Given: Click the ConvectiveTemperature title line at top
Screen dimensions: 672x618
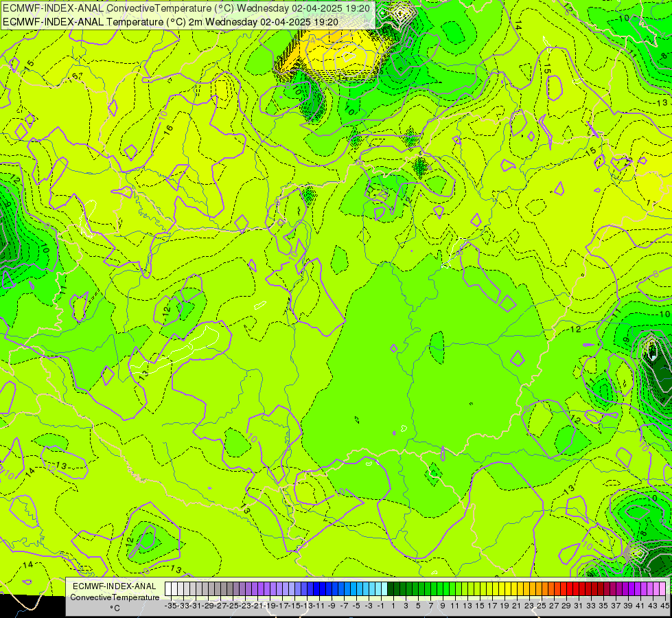Looking at the screenshot, I should 187,8.
